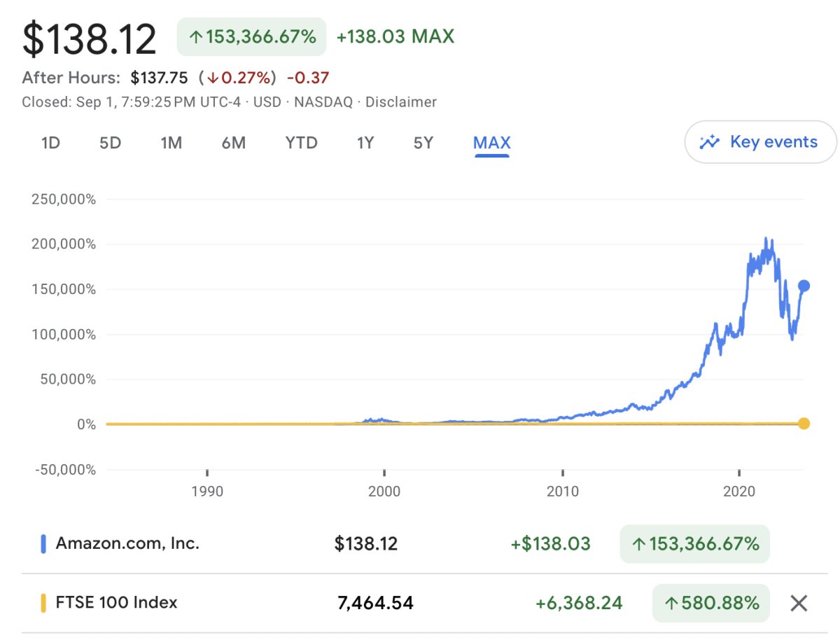View the 1Y performance tab
Screen dimensions: 840x640
[365, 142]
